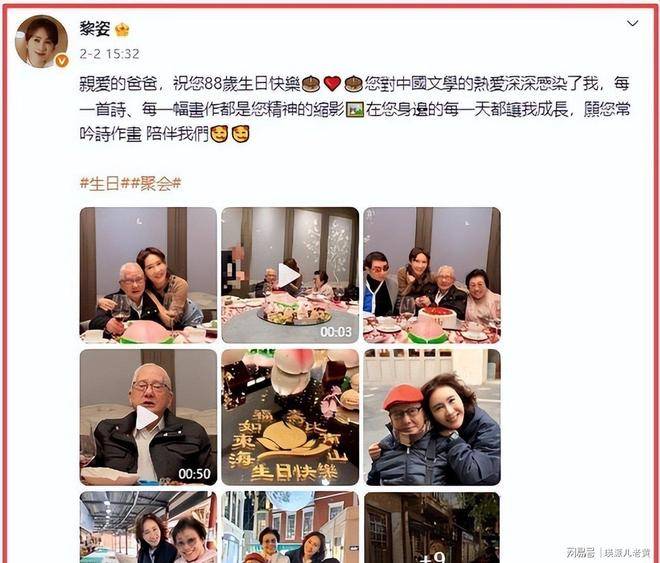
Task: Open bottom-middle photo near brick building
Action: pos(290,527)
